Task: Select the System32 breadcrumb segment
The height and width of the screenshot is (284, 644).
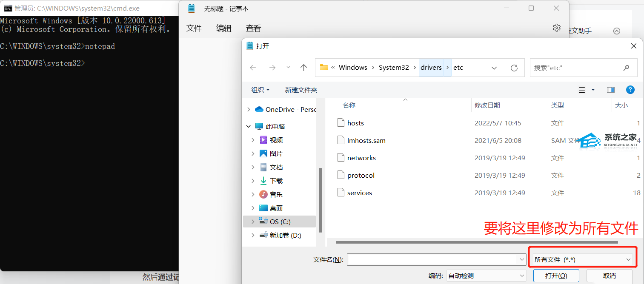Action: pyautogui.click(x=394, y=67)
